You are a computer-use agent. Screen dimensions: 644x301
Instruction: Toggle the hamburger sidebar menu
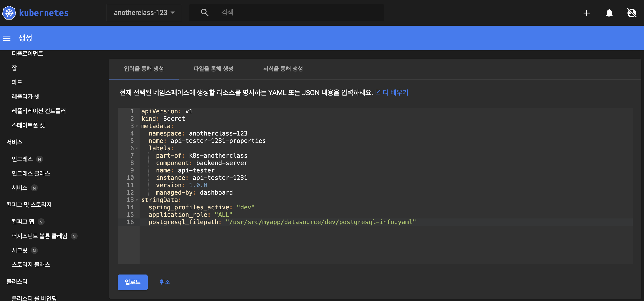pyautogui.click(x=7, y=38)
